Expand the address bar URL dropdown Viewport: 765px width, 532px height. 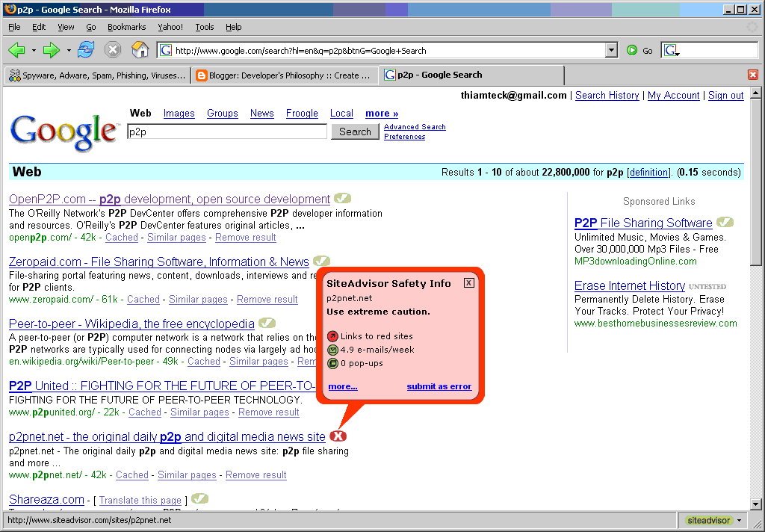pos(611,50)
